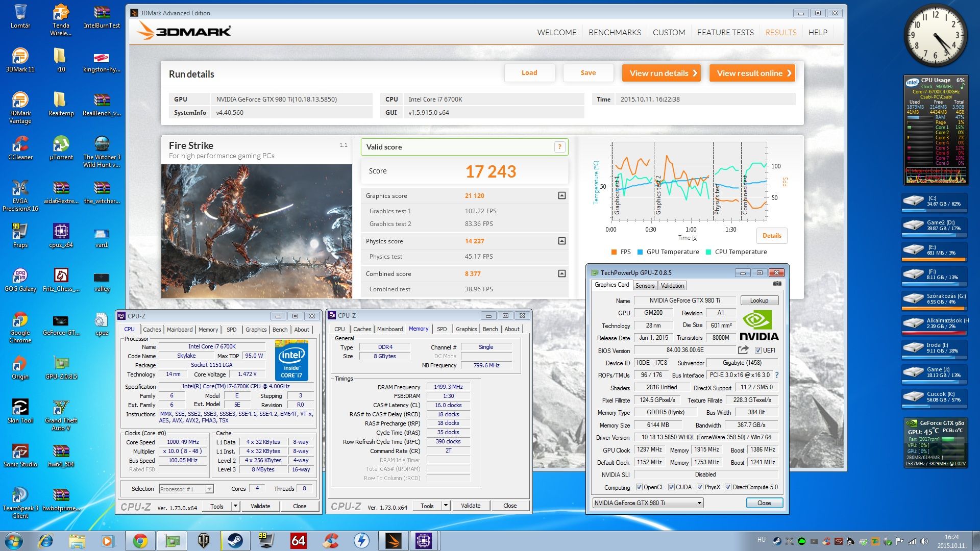Click View run details button
The image size is (980, 551).
pyautogui.click(x=661, y=73)
